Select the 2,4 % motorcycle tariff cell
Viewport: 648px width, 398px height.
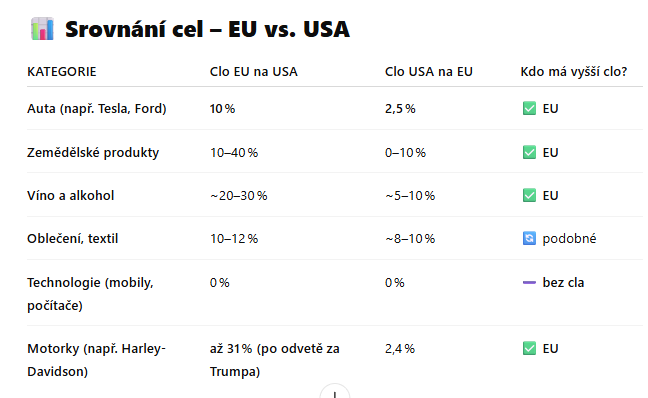pyautogui.click(x=400, y=349)
